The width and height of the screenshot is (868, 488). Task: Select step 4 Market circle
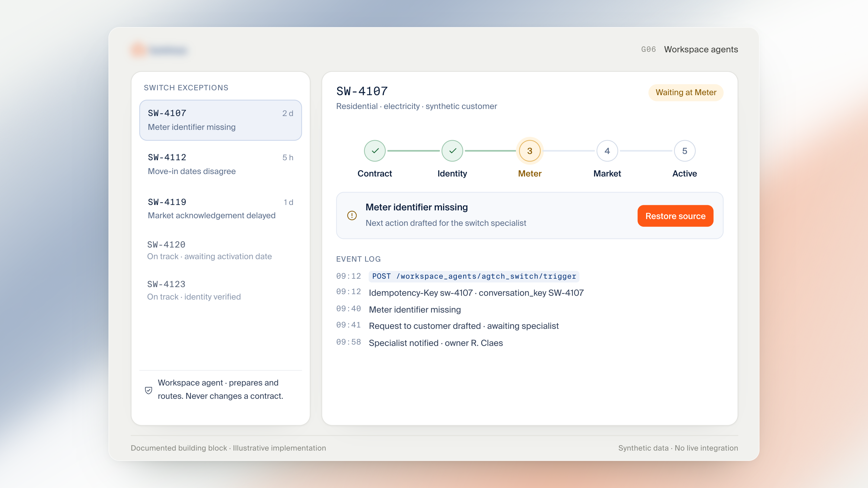coord(607,151)
